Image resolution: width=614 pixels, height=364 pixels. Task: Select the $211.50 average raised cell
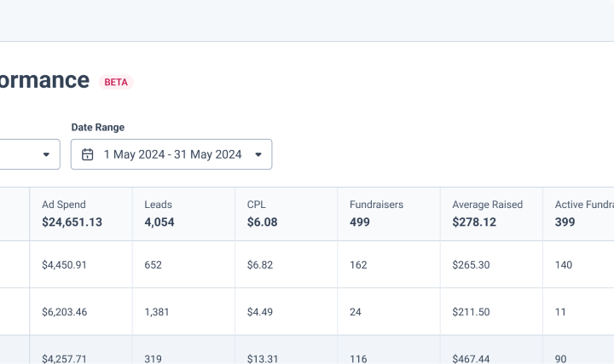click(x=471, y=312)
